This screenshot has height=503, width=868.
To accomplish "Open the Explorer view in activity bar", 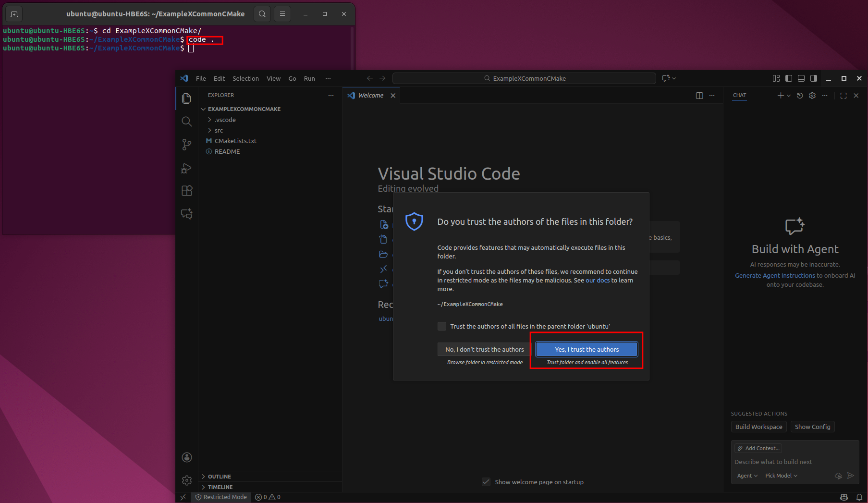I will pos(187,98).
